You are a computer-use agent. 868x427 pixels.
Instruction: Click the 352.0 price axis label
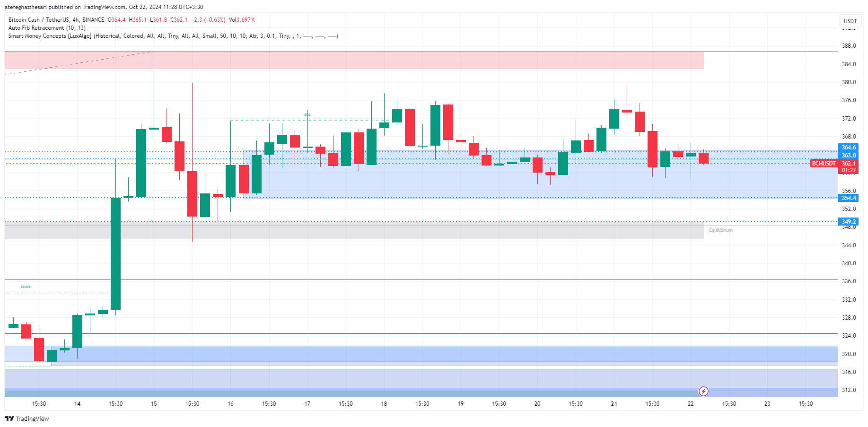click(x=849, y=209)
